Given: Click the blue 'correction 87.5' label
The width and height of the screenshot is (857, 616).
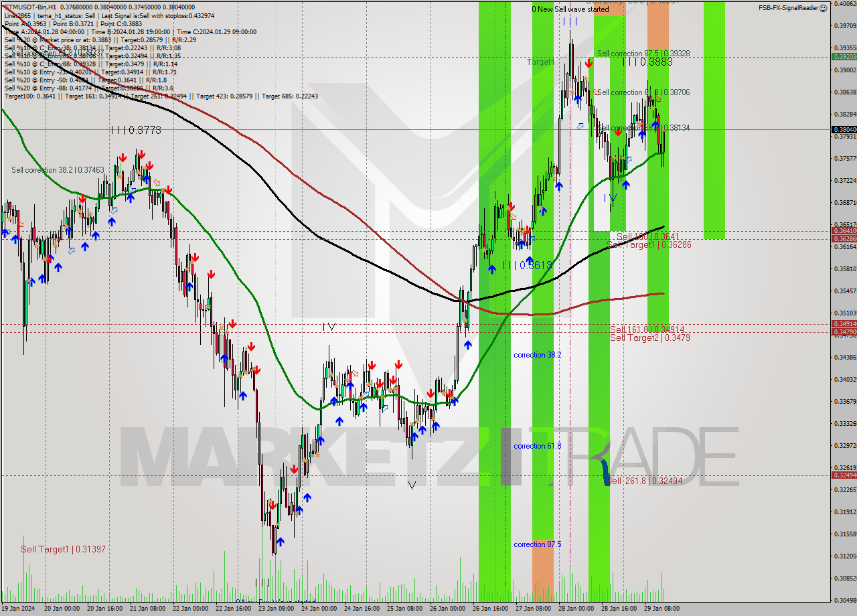Looking at the screenshot, I should [537, 544].
